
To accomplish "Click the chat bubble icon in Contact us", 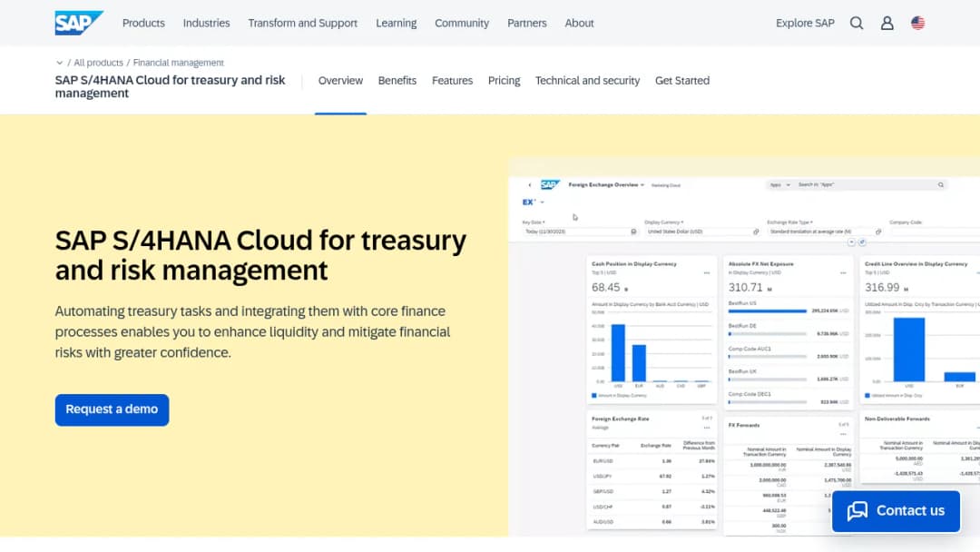I will pyautogui.click(x=857, y=511).
